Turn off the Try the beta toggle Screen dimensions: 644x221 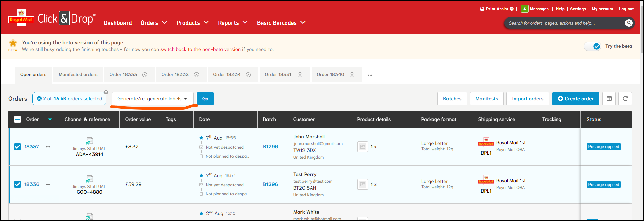point(593,46)
